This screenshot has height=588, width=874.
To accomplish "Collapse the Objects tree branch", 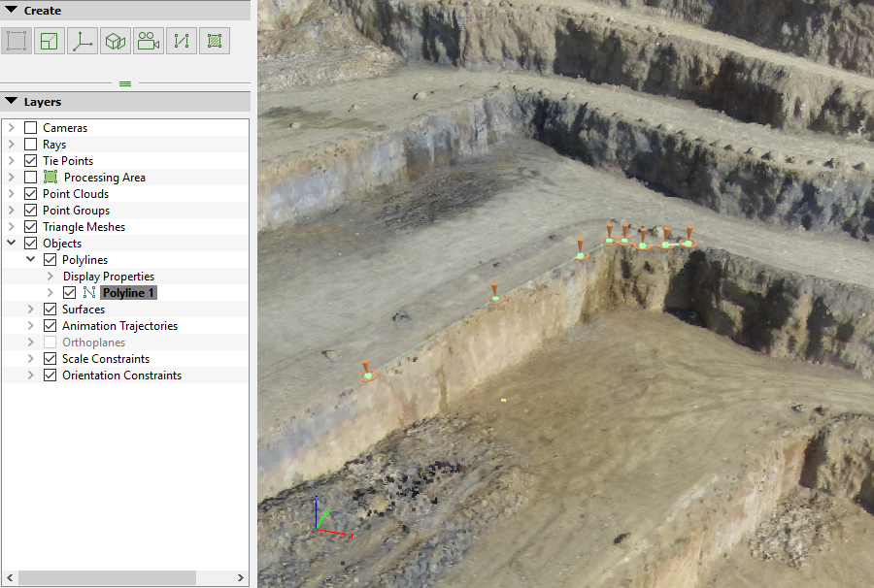I will (x=11, y=243).
